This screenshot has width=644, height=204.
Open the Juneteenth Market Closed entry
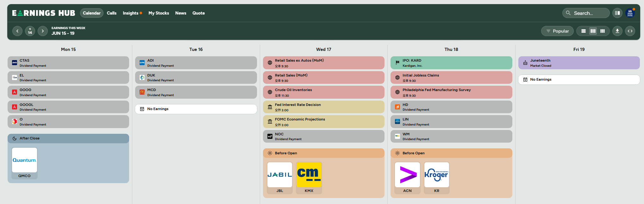(x=579, y=63)
